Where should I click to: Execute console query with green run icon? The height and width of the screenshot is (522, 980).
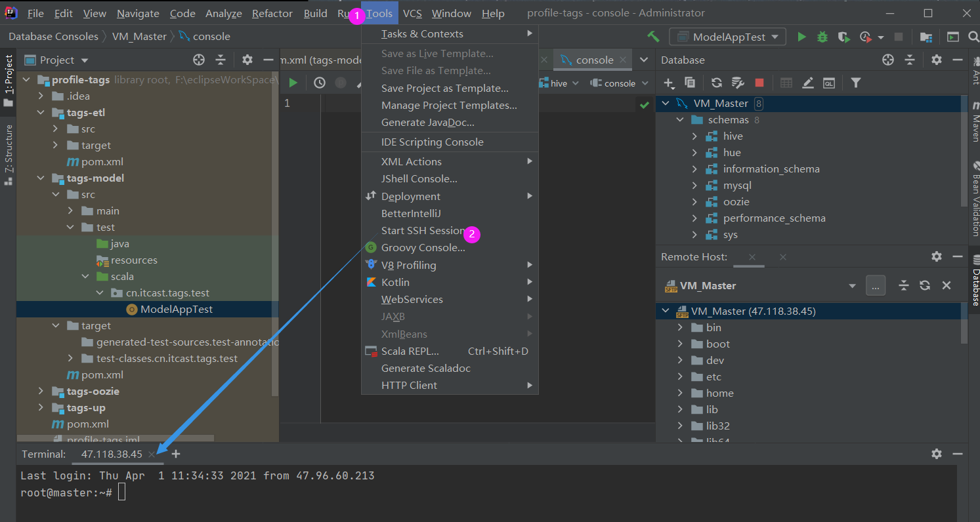click(x=293, y=83)
